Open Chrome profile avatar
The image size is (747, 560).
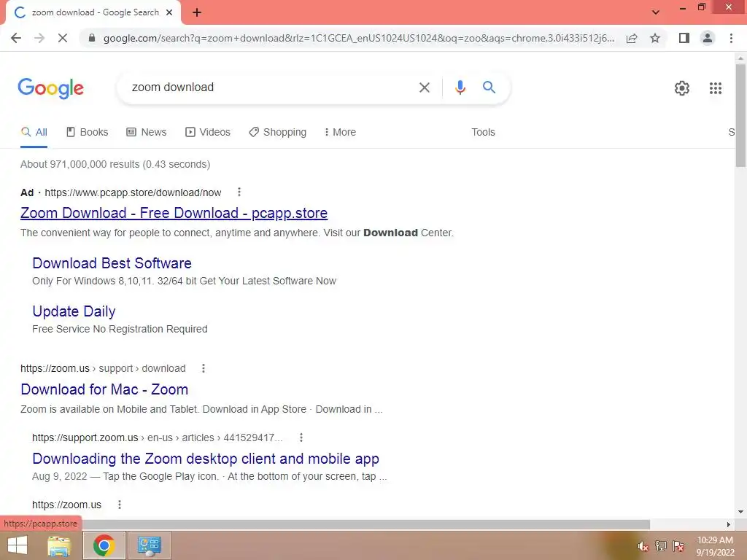[708, 38]
